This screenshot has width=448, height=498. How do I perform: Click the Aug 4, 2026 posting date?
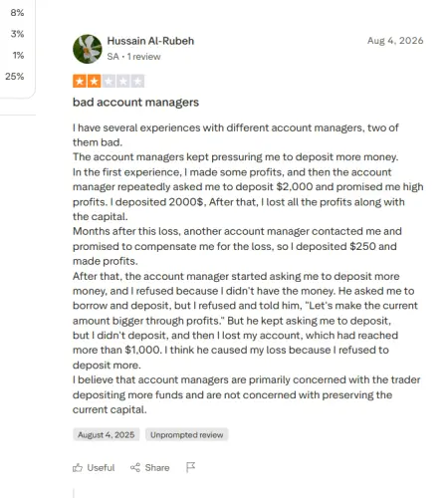[x=395, y=41]
